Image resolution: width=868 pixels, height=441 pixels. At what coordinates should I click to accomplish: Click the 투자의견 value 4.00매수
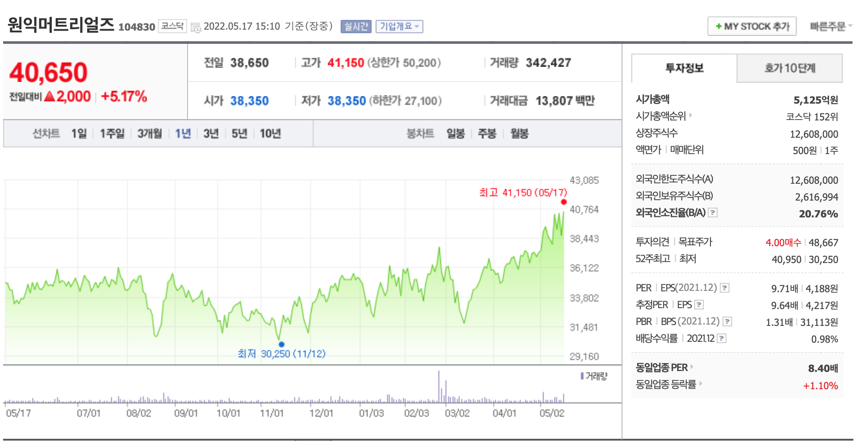[x=783, y=243]
